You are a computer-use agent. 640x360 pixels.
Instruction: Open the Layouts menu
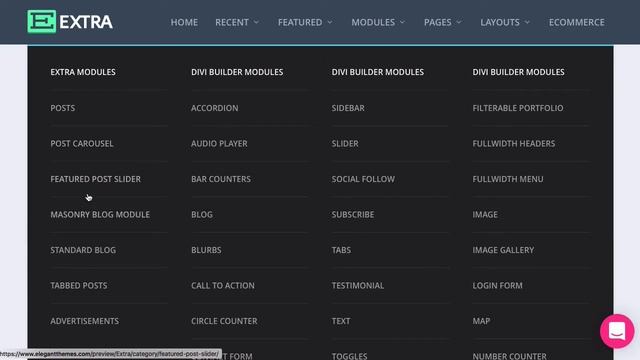(500, 22)
